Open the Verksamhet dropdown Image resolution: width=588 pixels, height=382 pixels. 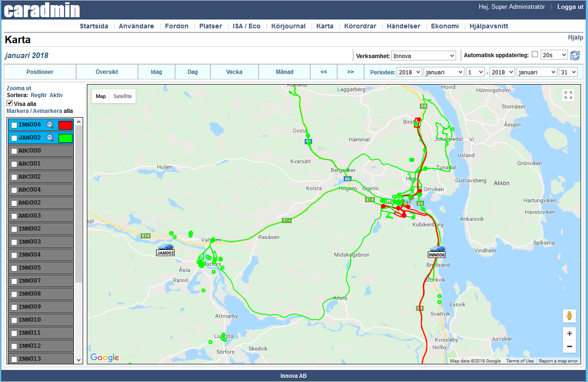pos(424,56)
